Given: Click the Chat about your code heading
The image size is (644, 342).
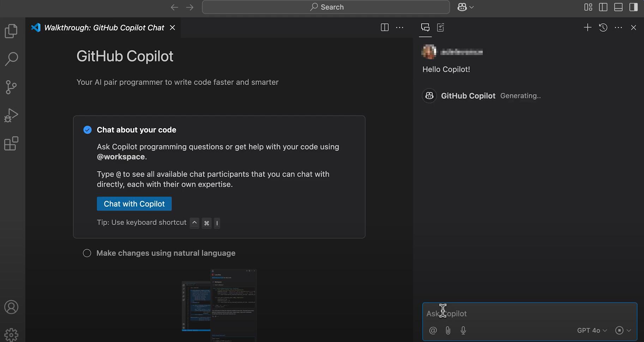Looking at the screenshot, I should tap(137, 130).
